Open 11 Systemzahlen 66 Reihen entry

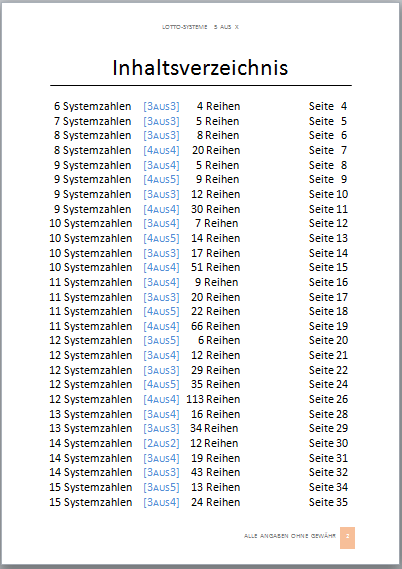click(x=200, y=326)
